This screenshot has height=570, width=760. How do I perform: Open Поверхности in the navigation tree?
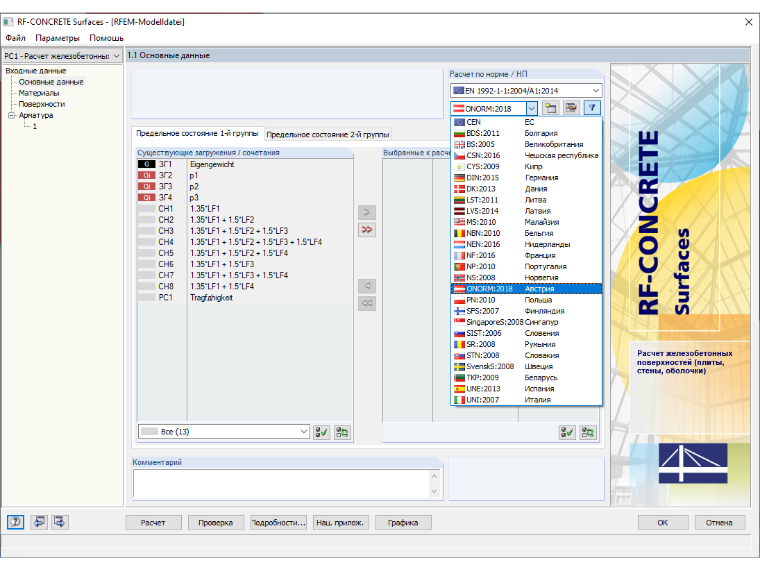pos(42,104)
